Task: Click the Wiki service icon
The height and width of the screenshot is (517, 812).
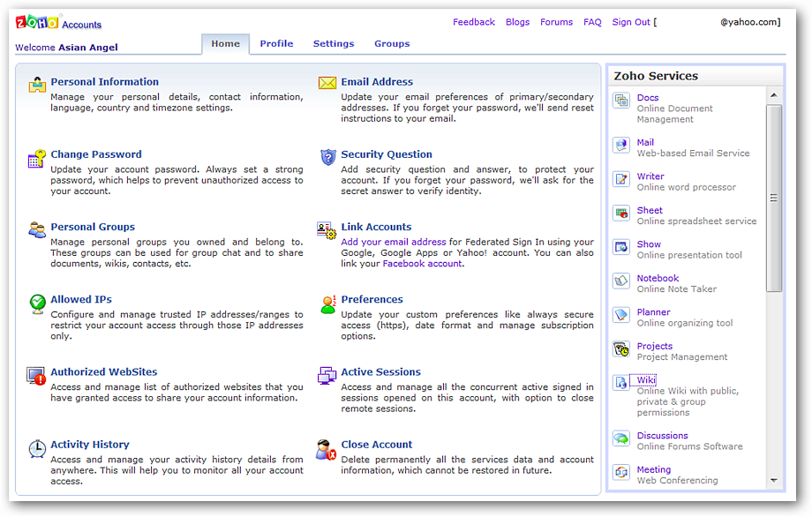Action: [620, 382]
